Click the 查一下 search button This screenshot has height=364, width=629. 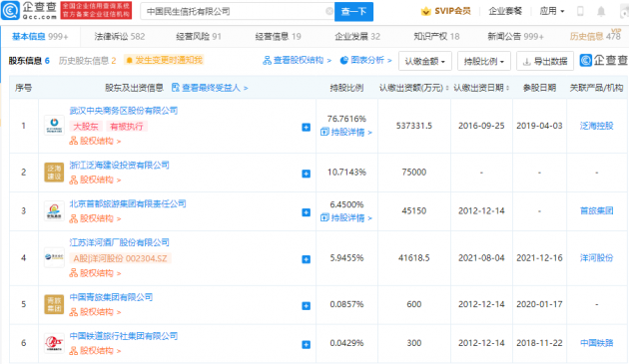[x=353, y=11]
